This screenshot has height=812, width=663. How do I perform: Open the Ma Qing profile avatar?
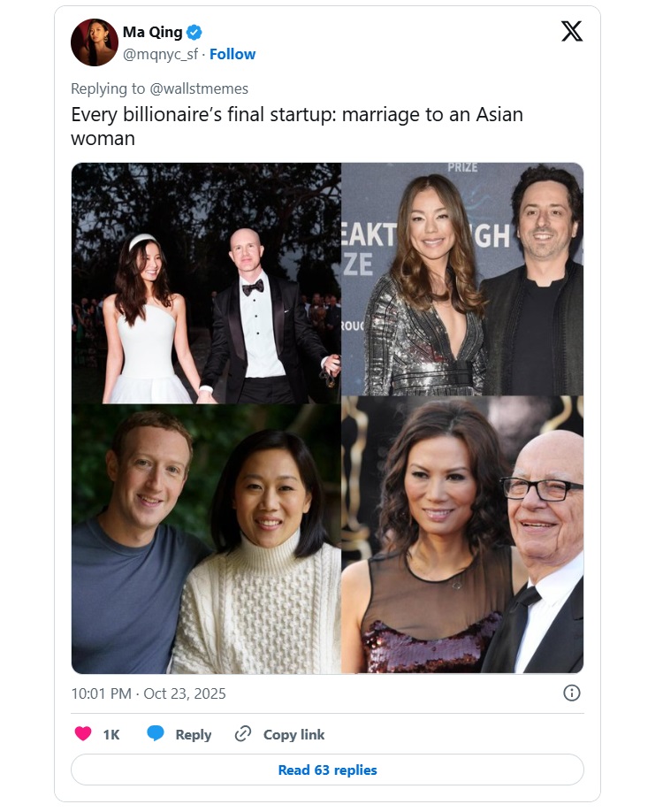95,42
